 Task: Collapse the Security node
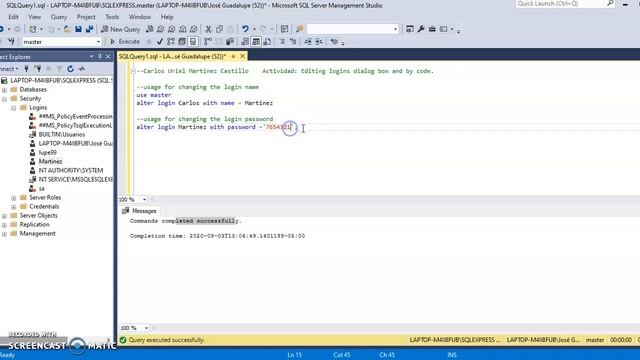4,98
